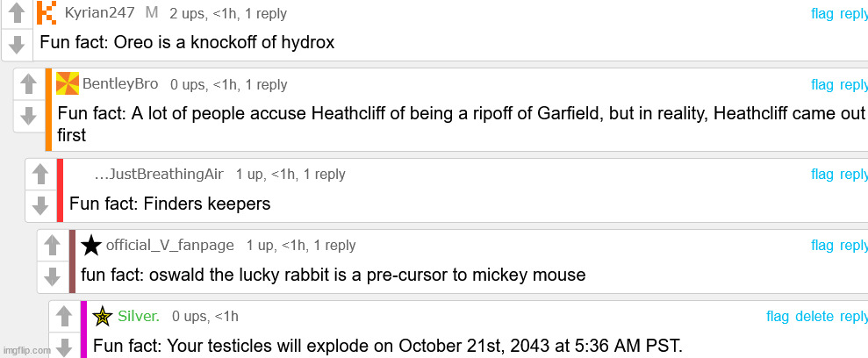This screenshot has width=868, height=358.
Task: Upvote Silver.'s comment
Action: 63,316
